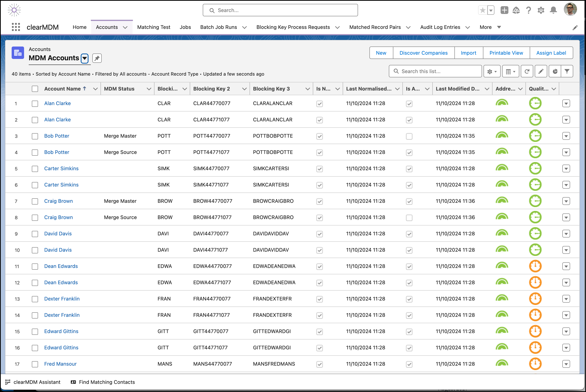The width and height of the screenshot is (586, 392).
Task: Open the MDM Accounts list view selector dropdown
Action: tap(85, 58)
